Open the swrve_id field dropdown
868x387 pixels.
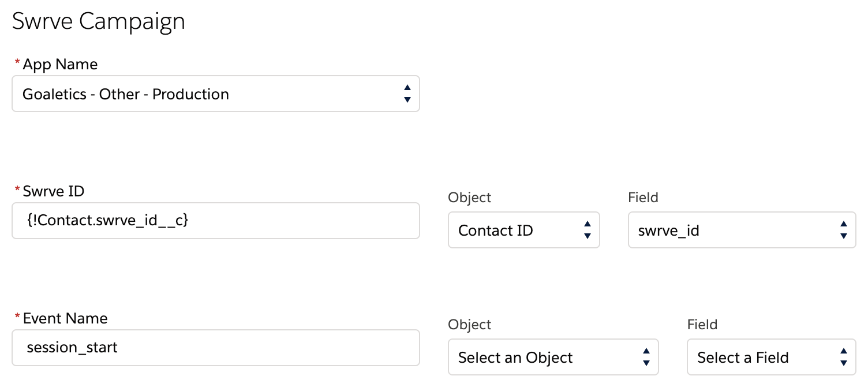point(742,230)
